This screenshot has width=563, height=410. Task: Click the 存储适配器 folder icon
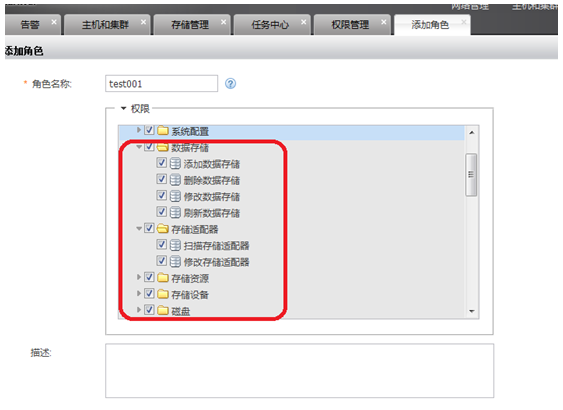(x=163, y=228)
